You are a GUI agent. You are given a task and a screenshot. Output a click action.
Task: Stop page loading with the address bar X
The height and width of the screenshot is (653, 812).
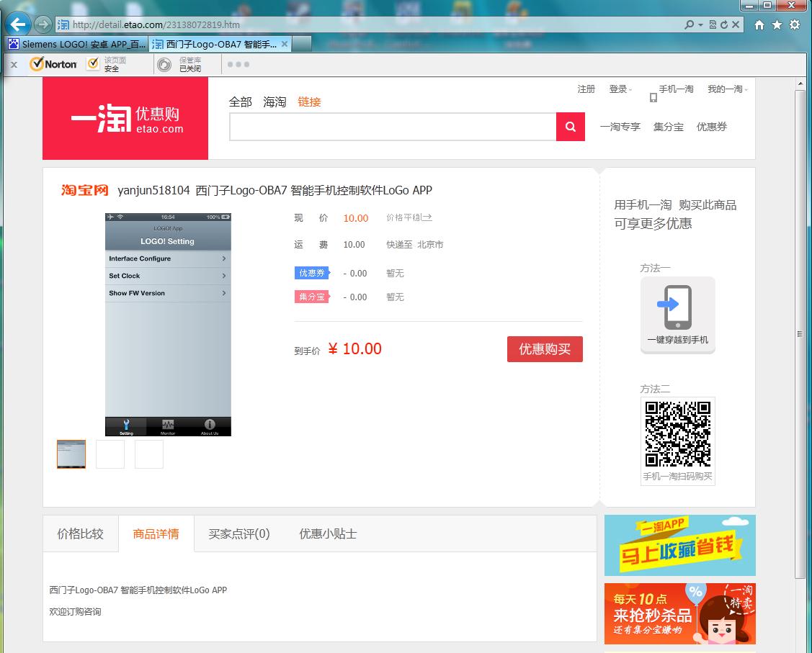pos(736,24)
